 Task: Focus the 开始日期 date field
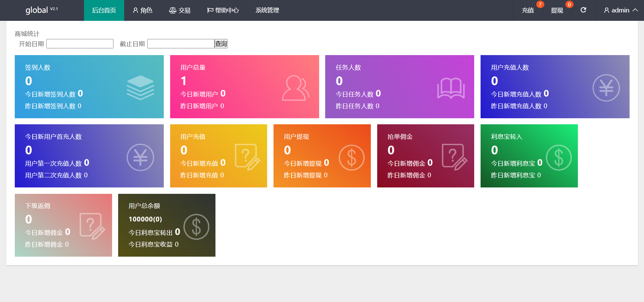pyautogui.click(x=80, y=44)
